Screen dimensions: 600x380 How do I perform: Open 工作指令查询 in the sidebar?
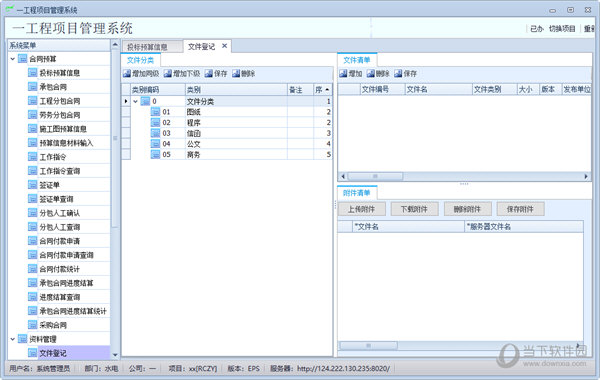(x=59, y=171)
